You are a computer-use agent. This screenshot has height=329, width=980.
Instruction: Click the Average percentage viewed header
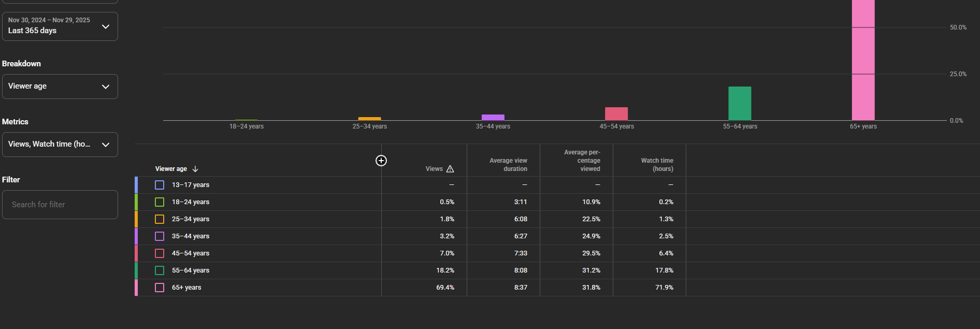[x=582, y=161]
